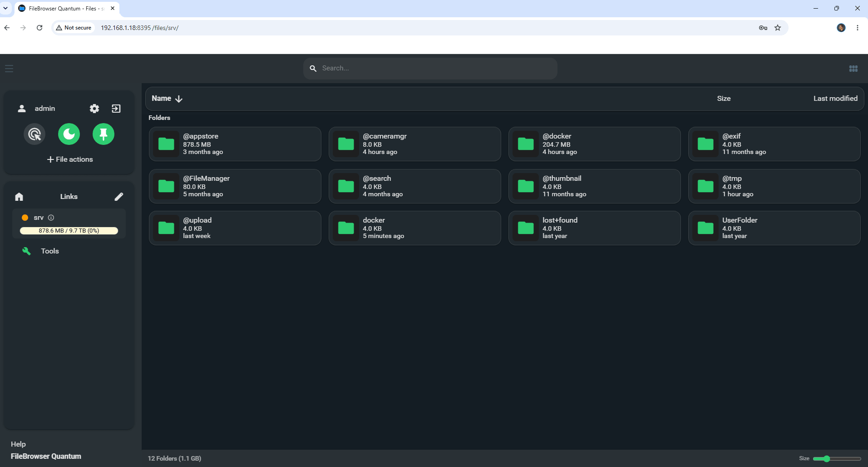Screen dimensions: 868x467
Task: Open File actions menu
Action: click(x=69, y=159)
